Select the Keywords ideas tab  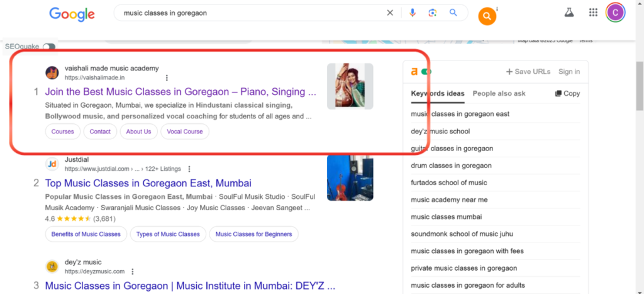click(438, 93)
